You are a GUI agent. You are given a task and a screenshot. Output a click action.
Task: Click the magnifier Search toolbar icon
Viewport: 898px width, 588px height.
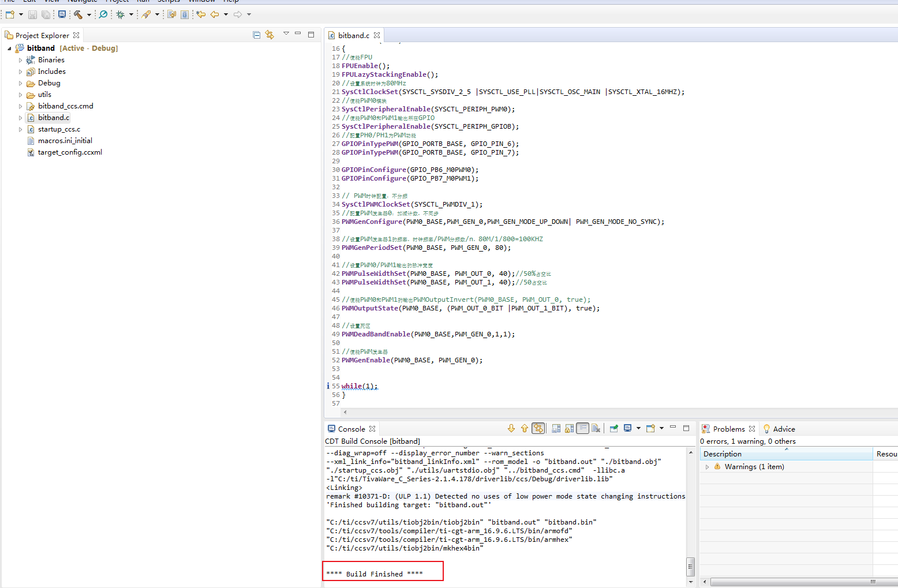point(103,14)
